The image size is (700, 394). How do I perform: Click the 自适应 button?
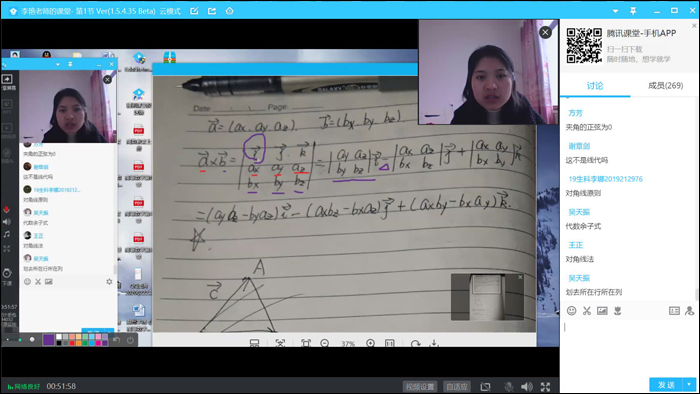[x=457, y=387]
